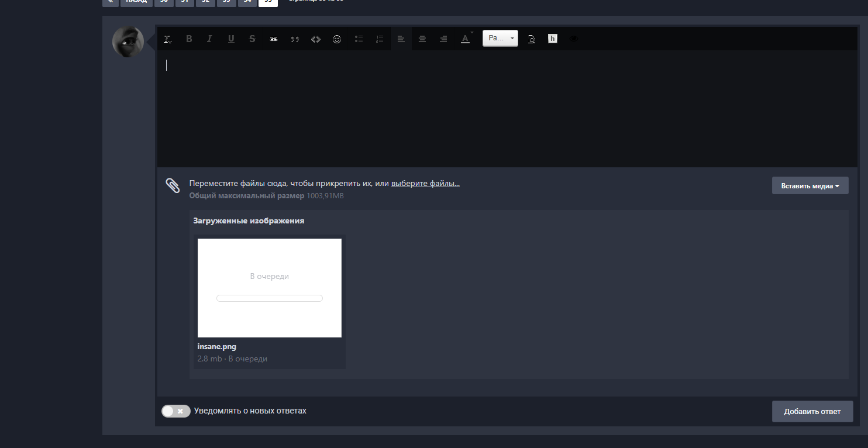Enable notifications for new replies

175,411
